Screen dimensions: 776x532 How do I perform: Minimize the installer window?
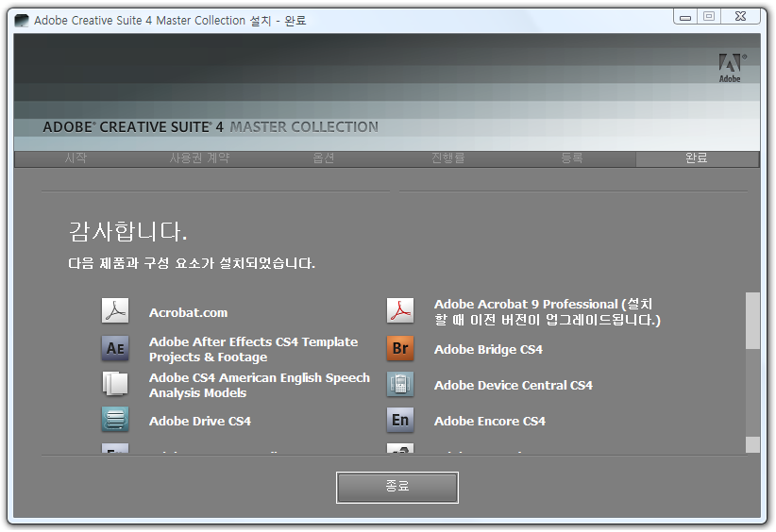point(685,17)
